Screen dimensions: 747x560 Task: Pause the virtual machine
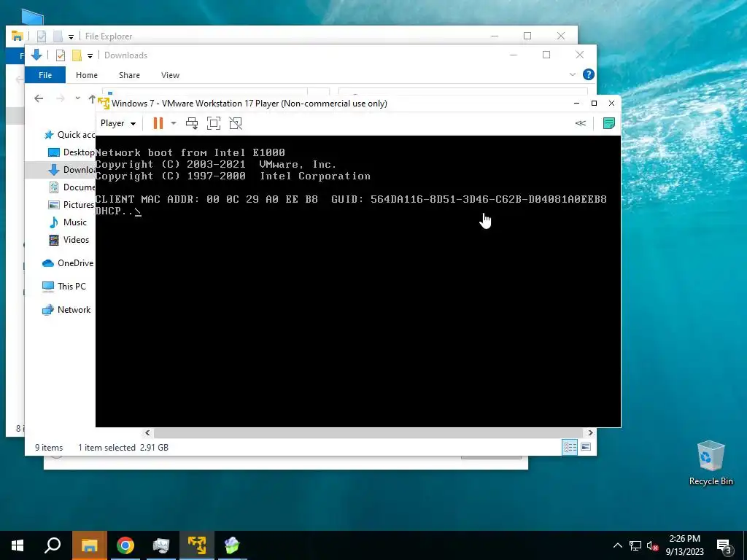coord(158,123)
